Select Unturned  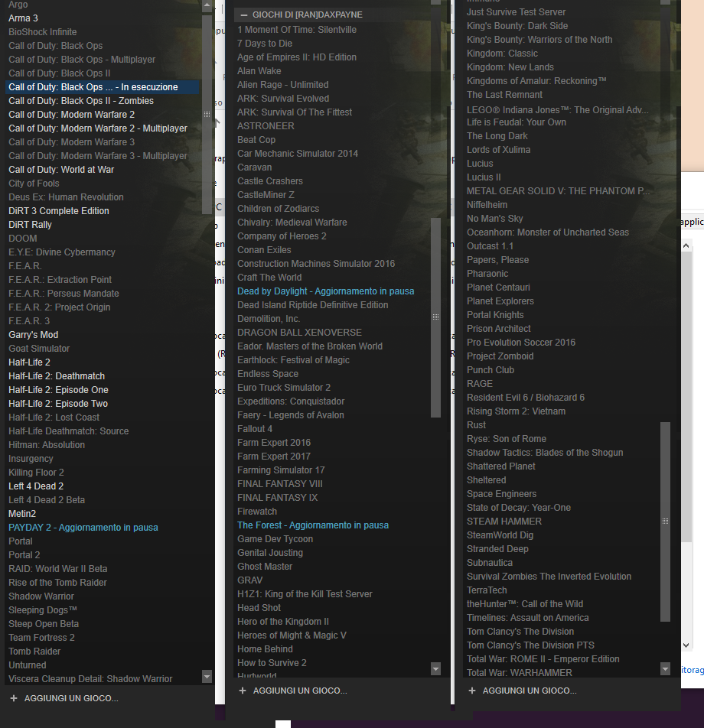pos(27,665)
